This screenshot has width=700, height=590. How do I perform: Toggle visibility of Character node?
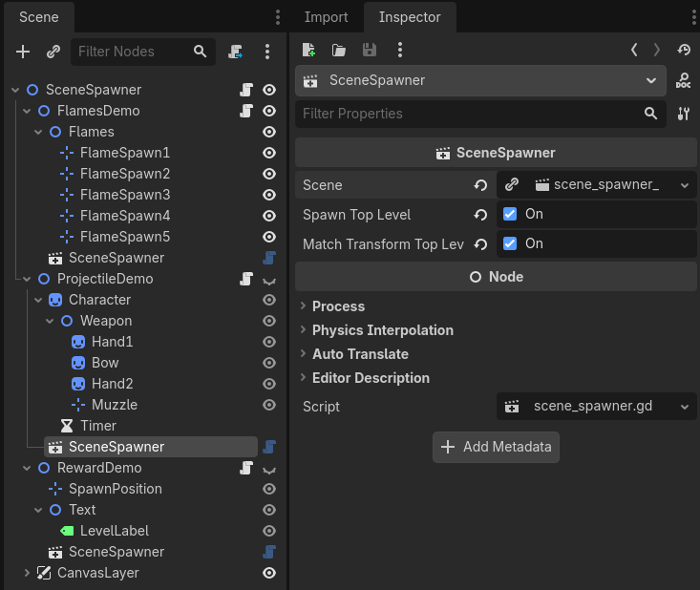coord(269,300)
